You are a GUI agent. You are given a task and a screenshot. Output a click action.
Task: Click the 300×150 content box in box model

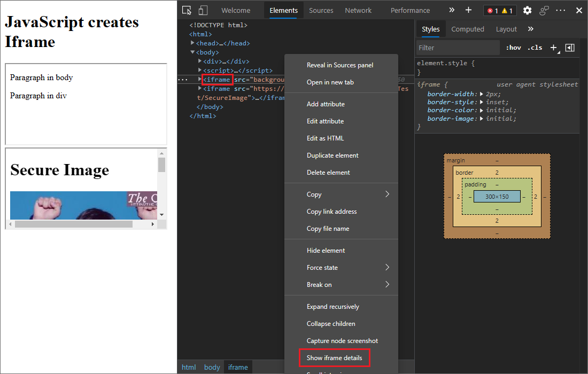point(497,197)
